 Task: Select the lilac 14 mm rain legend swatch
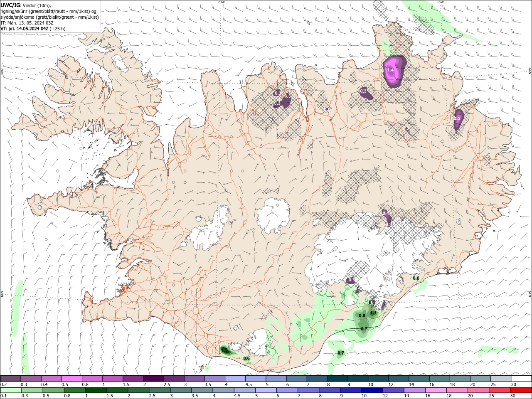click(x=415, y=390)
